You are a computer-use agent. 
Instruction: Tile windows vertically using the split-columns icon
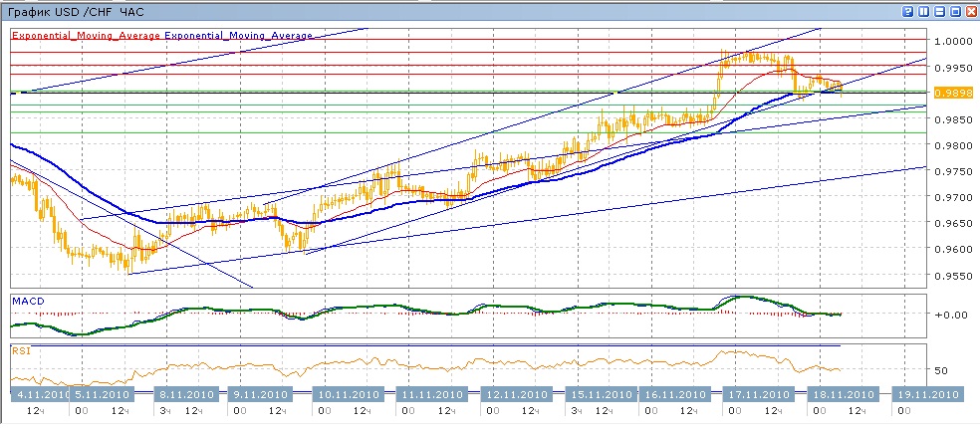tap(923, 12)
